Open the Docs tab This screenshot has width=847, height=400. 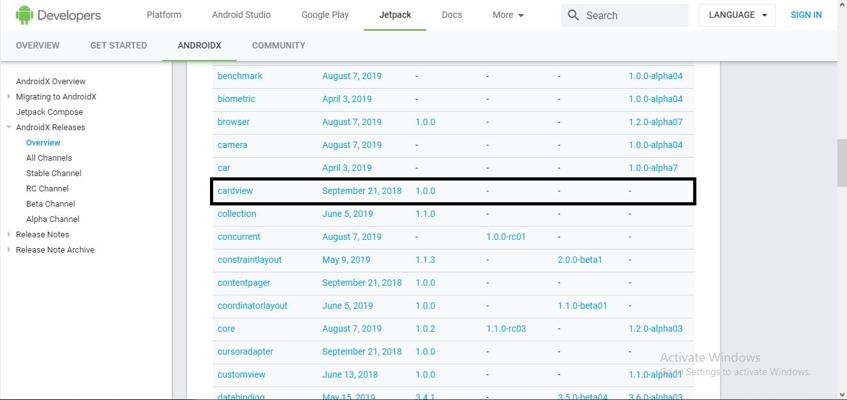[x=452, y=15]
